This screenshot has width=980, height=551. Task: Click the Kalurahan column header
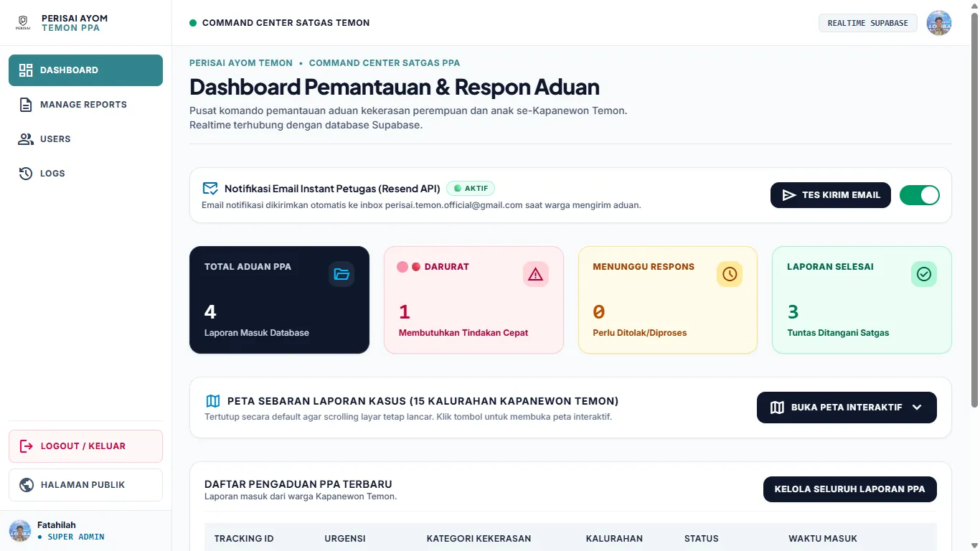click(x=614, y=539)
